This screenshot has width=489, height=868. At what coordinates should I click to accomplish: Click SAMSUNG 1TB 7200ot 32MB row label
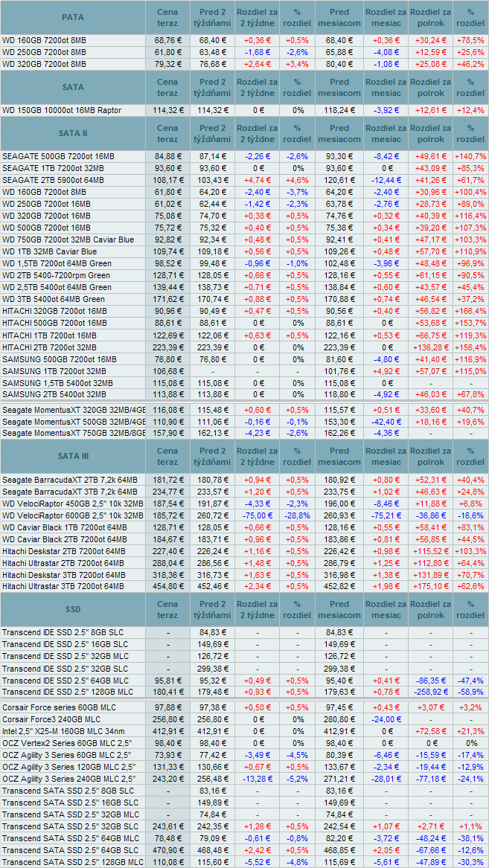(x=54, y=371)
